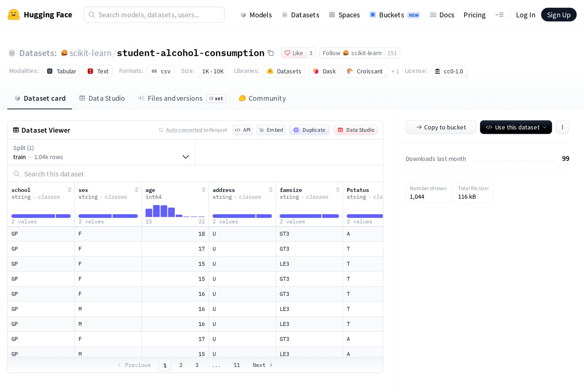This screenshot has height=392, width=584.
Task: Sort by the famsize column
Action: [338, 190]
